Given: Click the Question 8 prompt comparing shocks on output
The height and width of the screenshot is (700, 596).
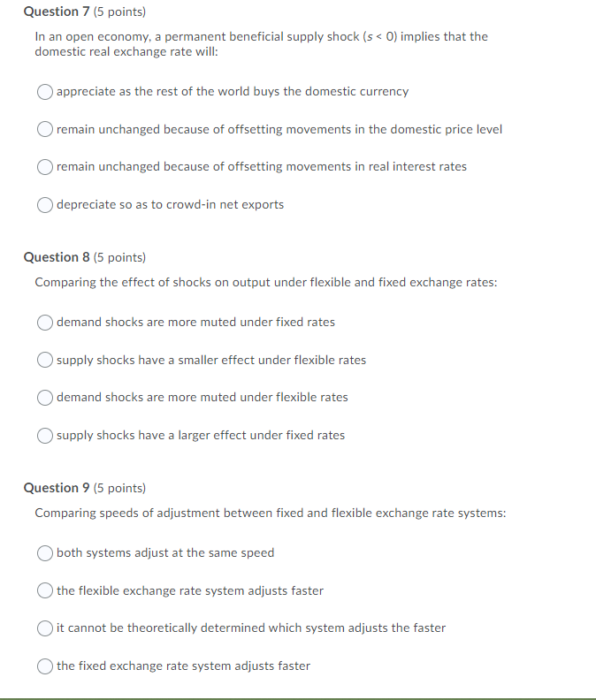Looking at the screenshot, I should coord(266,283).
